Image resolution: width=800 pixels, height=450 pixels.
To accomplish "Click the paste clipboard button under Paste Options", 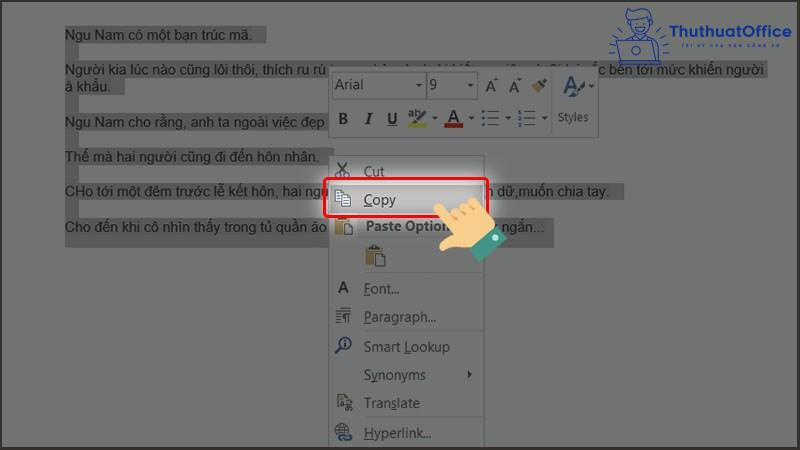I will point(376,256).
